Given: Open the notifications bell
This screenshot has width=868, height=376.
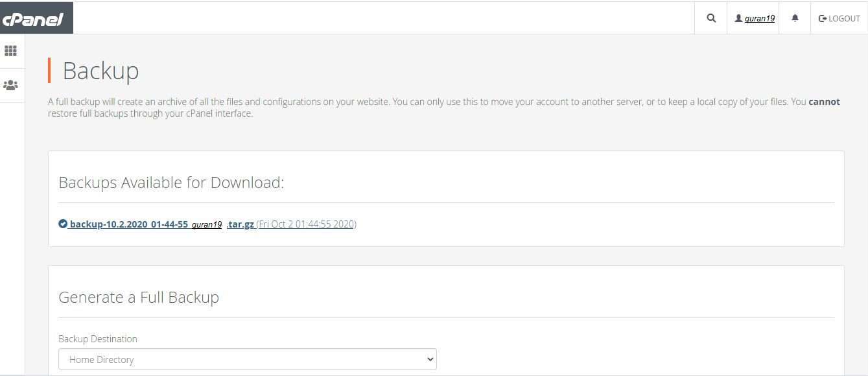Looking at the screenshot, I should 795,18.
